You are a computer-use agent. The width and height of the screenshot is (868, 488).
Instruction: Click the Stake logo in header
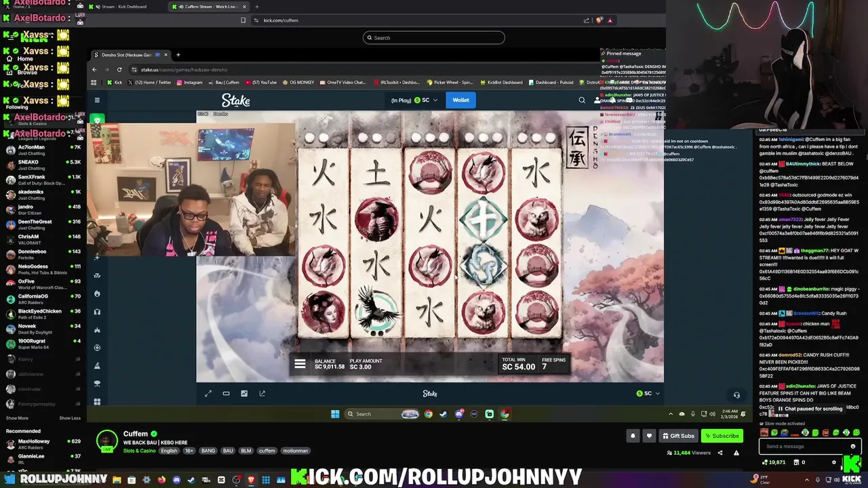(x=236, y=100)
